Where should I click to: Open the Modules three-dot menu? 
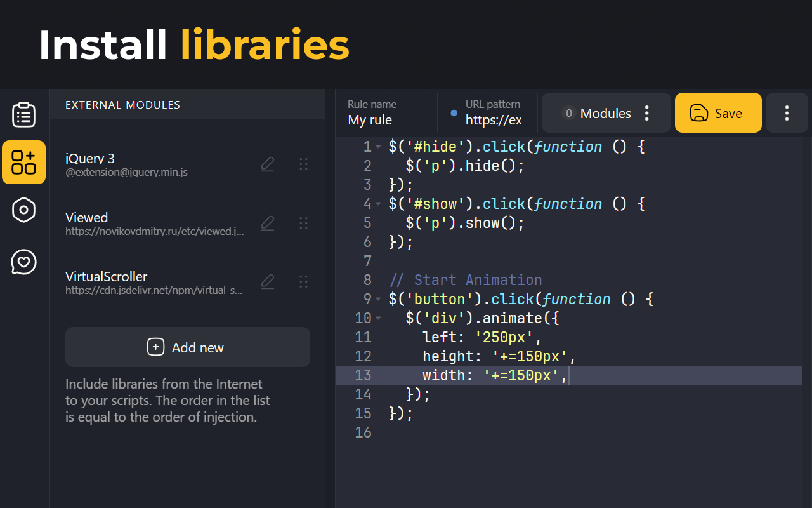pos(646,113)
